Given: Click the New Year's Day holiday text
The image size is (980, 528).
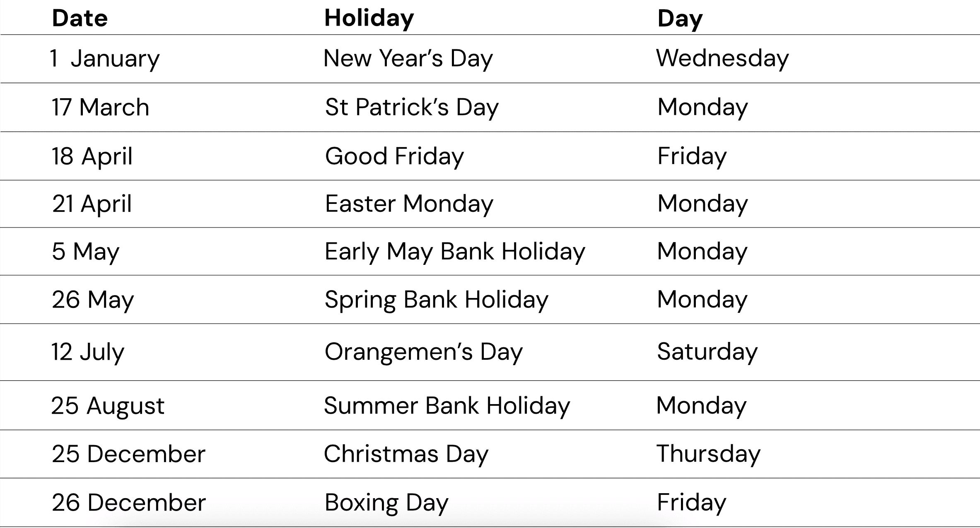Looking at the screenshot, I should tap(408, 58).
